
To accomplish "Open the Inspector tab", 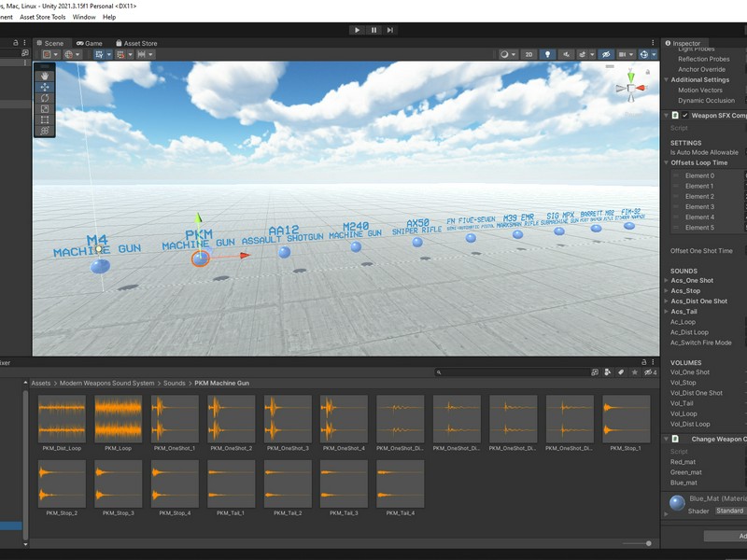I will [x=683, y=43].
